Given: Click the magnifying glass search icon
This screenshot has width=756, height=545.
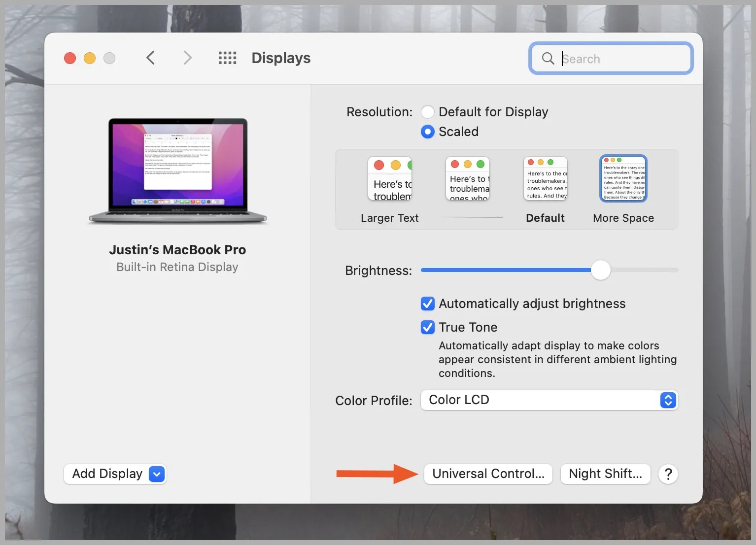Looking at the screenshot, I should pos(548,58).
